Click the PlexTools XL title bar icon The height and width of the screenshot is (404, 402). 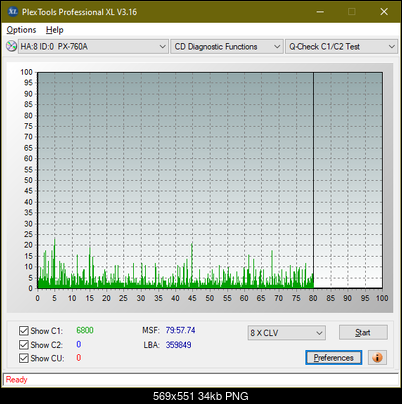coord(13,12)
